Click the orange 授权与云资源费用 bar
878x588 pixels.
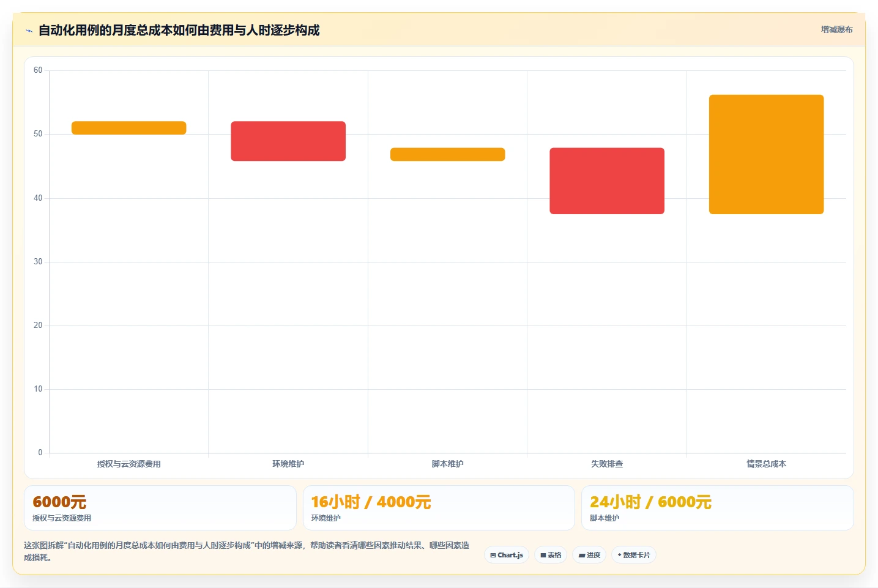pos(128,128)
